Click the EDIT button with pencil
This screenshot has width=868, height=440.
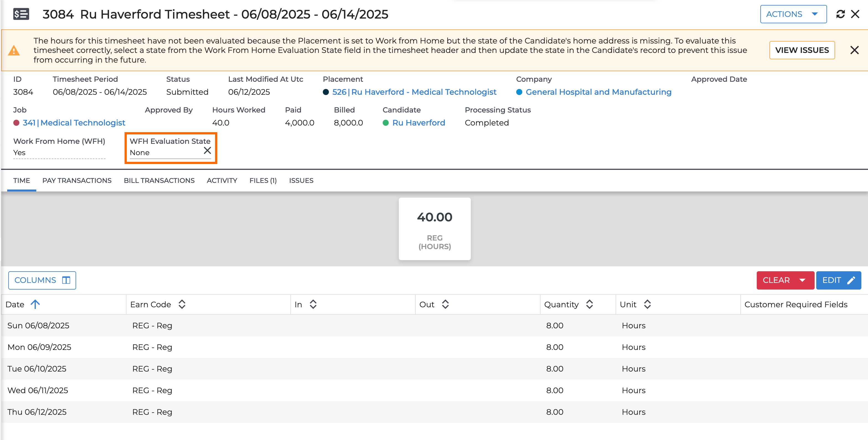(x=838, y=280)
